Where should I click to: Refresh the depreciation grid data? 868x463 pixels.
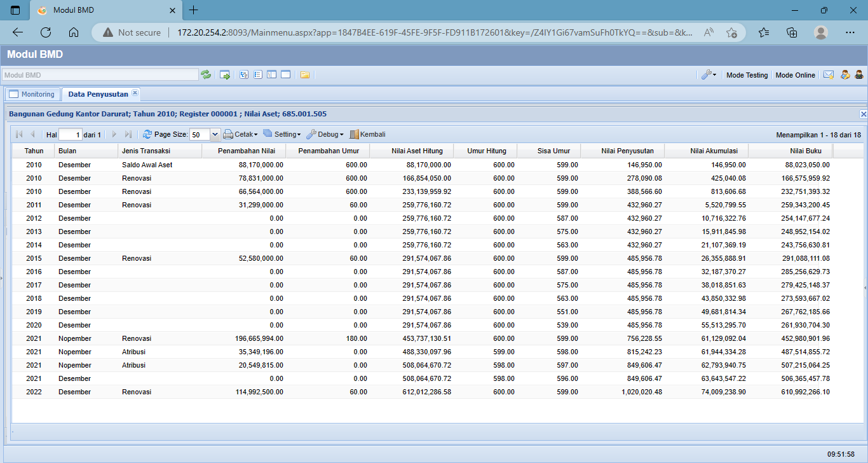(147, 134)
